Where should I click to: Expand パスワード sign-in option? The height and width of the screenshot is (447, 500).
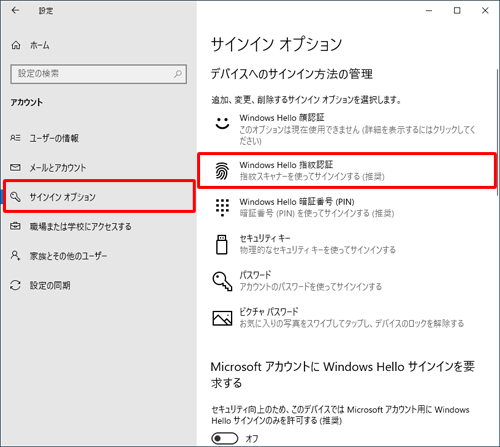coord(347,281)
